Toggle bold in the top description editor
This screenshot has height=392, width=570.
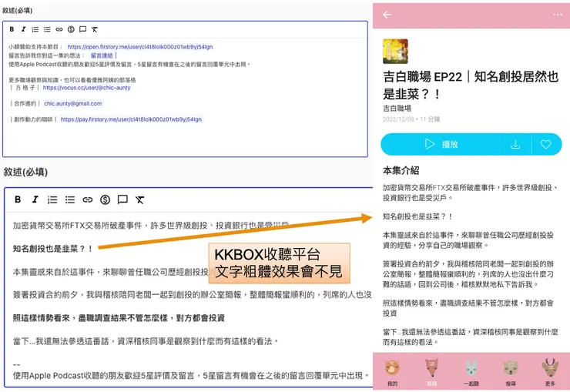12,29
